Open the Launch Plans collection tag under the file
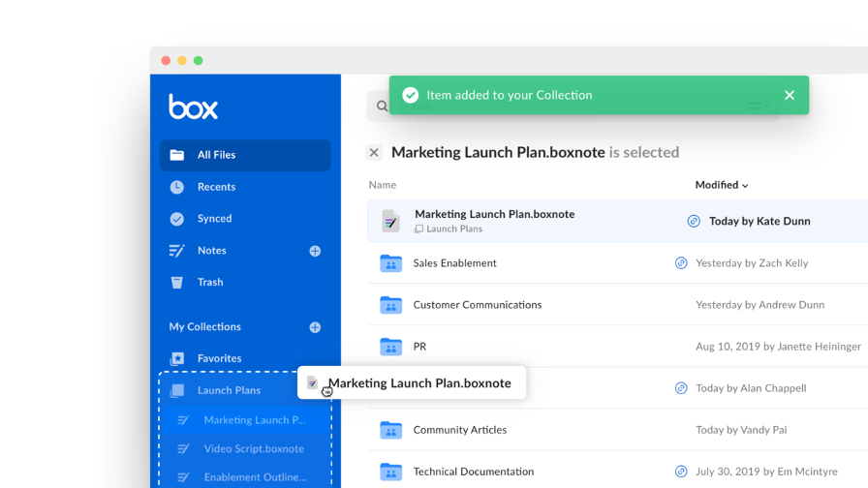The image size is (868, 488). [x=449, y=229]
